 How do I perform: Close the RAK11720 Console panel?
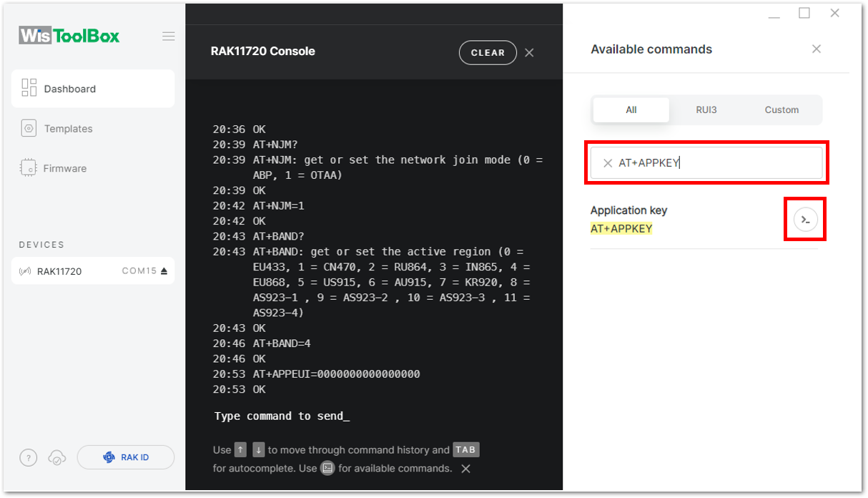coord(529,52)
